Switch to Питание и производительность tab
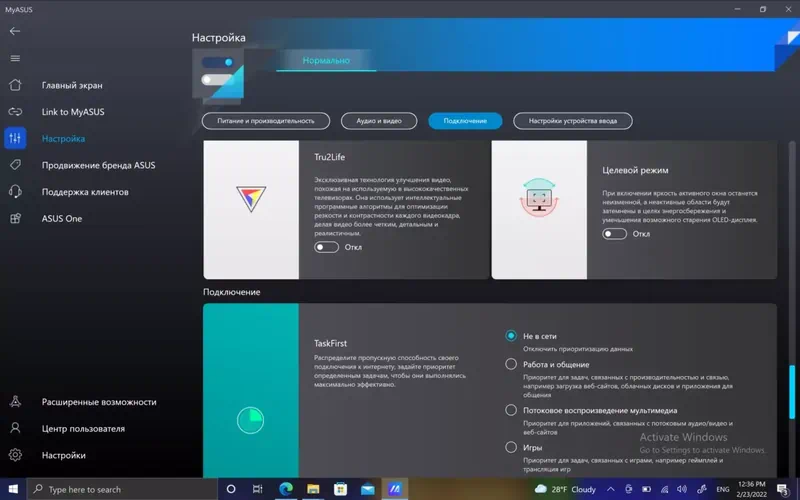The image size is (800, 500). (x=266, y=121)
